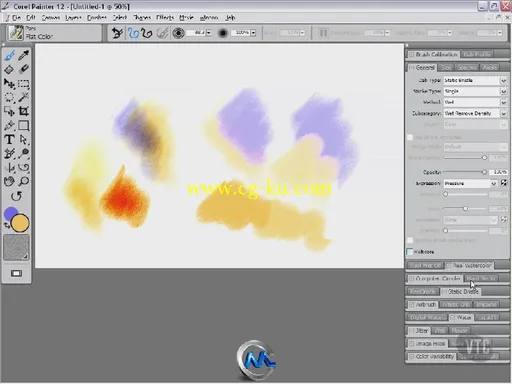Select the Jitter panel tab
This screenshot has width=512, height=384.
[419, 331]
